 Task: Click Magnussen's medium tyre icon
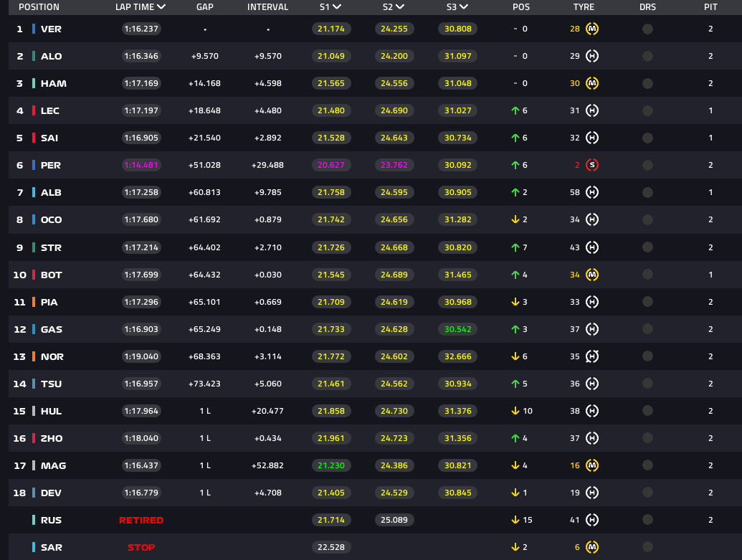click(592, 465)
